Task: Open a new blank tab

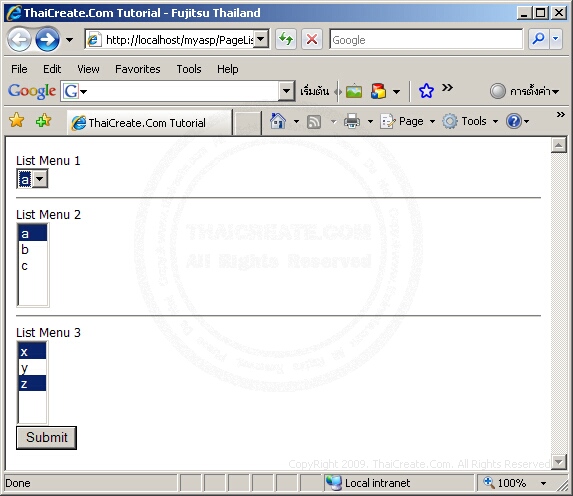Action: pyautogui.click(x=247, y=123)
